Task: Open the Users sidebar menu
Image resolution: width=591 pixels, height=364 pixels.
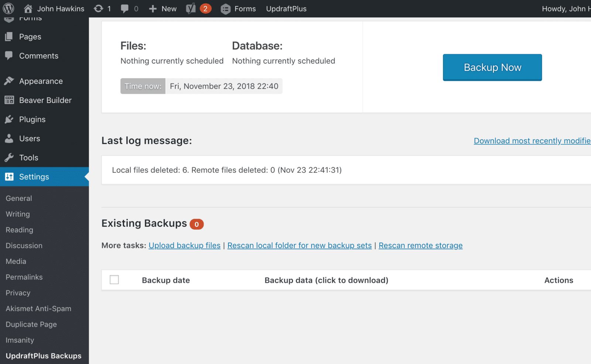Action: (30, 138)
